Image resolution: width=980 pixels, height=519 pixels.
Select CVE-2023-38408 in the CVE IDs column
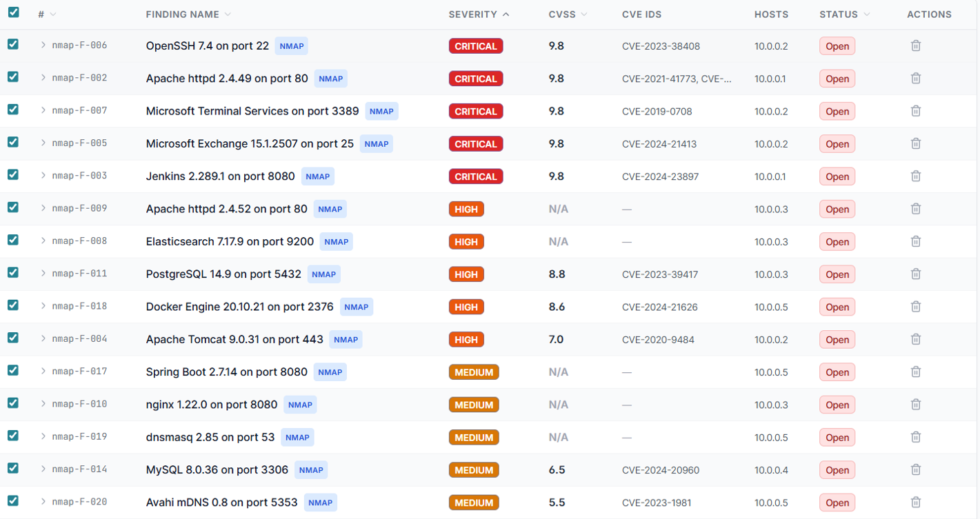click(x=661, y=46)
